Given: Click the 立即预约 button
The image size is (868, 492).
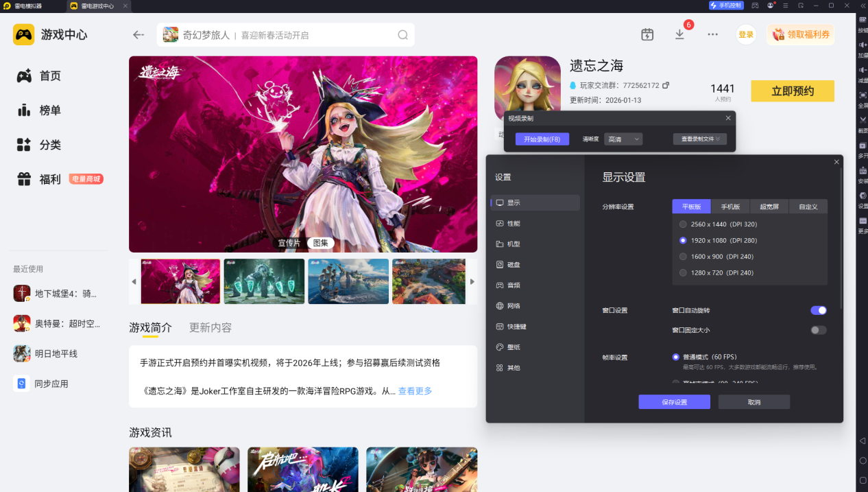Looking at the screenshot, I should click(792, 91).
